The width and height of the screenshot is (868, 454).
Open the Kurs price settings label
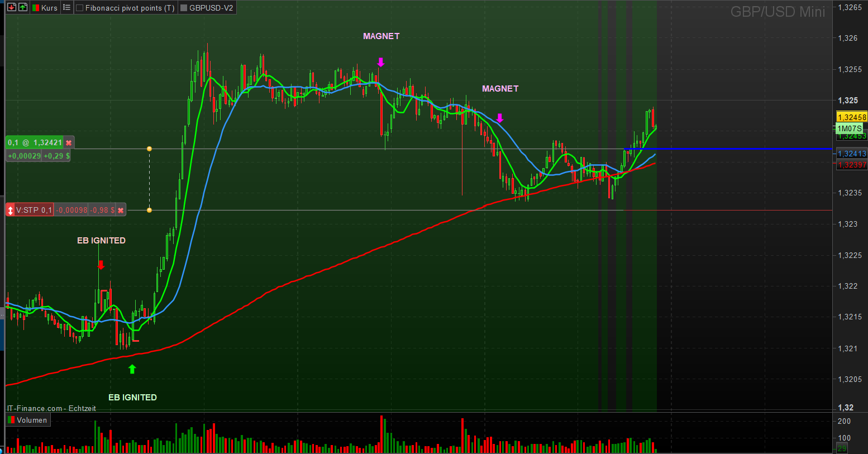(49, 8)
